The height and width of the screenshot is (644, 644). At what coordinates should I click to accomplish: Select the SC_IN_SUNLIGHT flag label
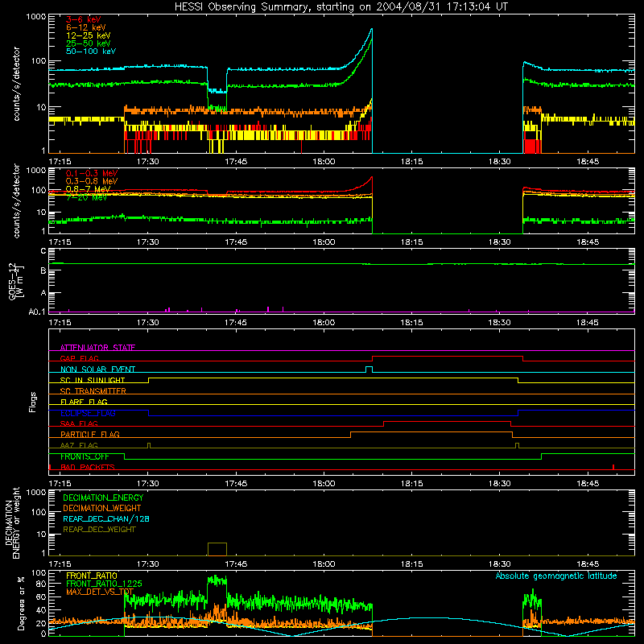93,380
